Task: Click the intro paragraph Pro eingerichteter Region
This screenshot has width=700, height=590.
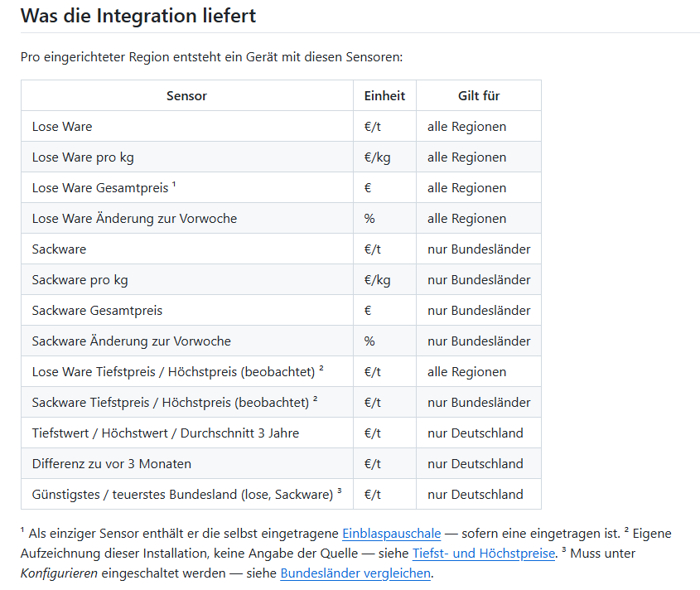Action: coord(211,57)
